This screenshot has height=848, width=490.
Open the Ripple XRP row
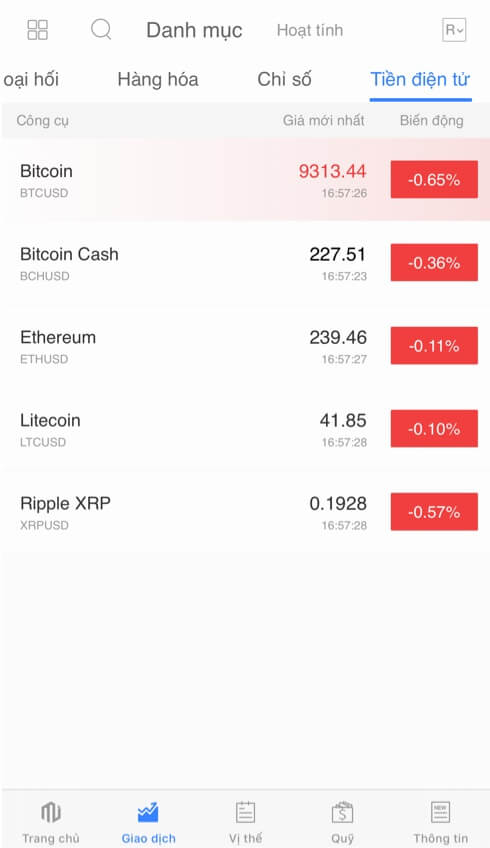pyautogui.click(x=245, y=512)
